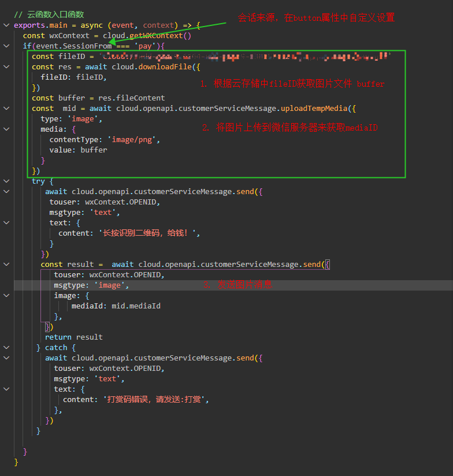453x476 pixels.
Task: Fold the text: { object inside try block
Action: (x=6, y=223)
